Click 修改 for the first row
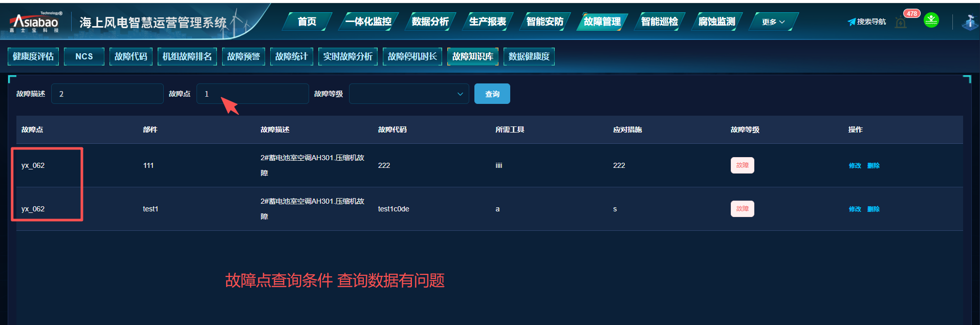The image size is (980, 325). 855,166
